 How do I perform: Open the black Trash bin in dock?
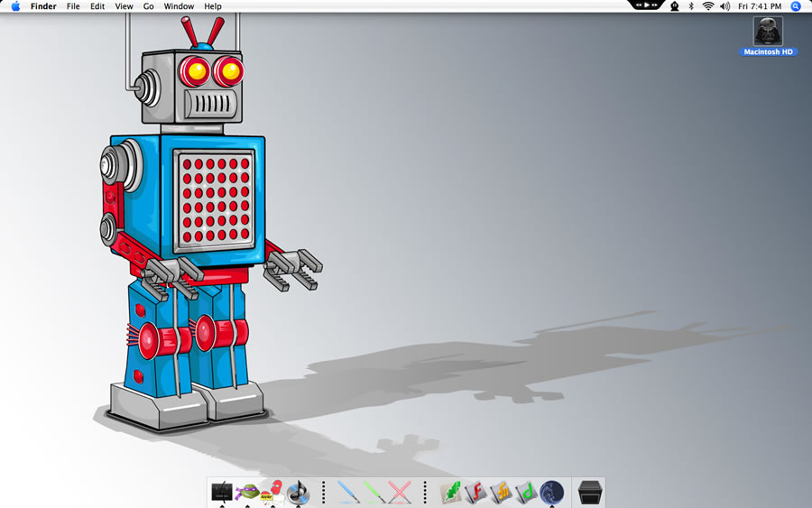pos(590,492)
